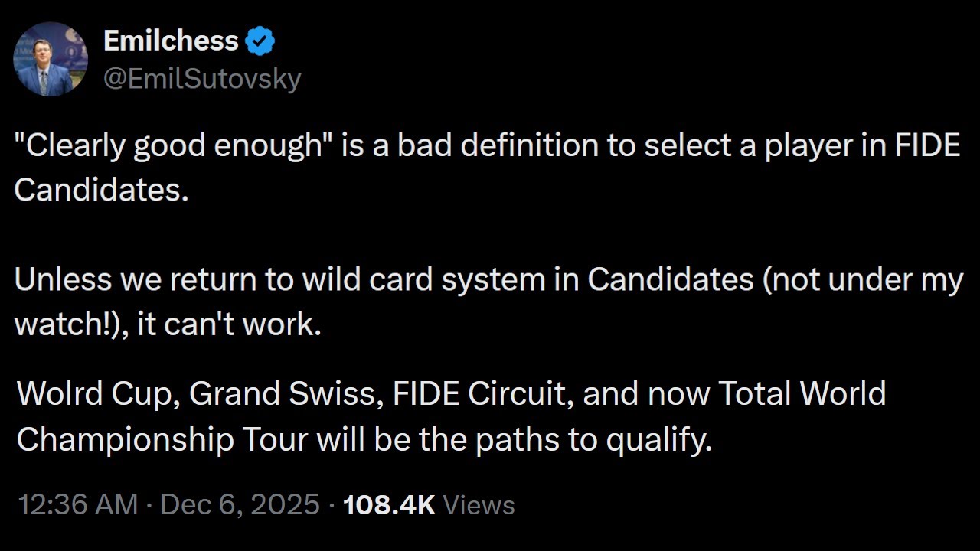Click the @EmilSutovsky handle
This screenshot has width=980, height=551.
202,78
